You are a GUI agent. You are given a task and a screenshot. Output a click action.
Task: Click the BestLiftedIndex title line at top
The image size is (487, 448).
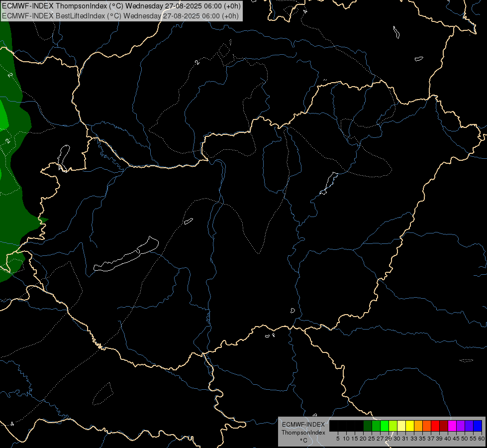[x=120, y=16]
